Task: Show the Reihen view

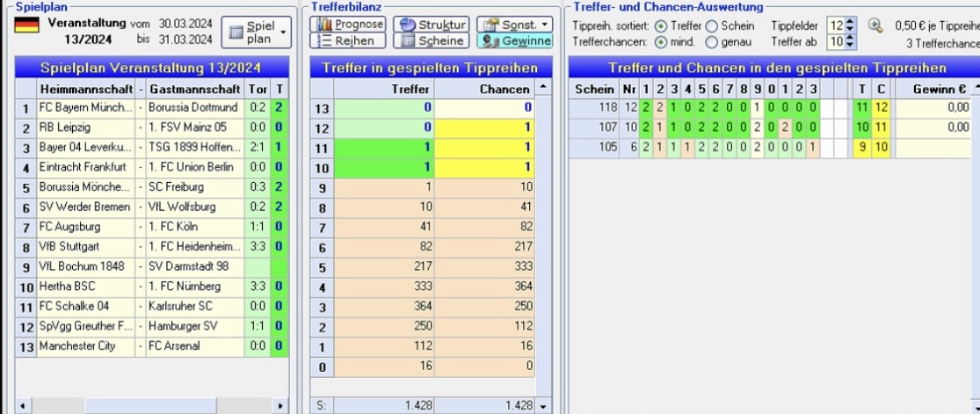Action: coord(348,40)
